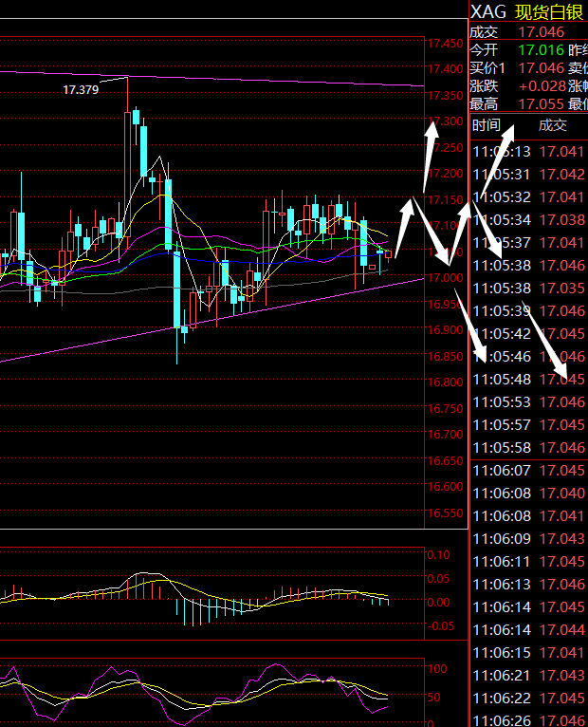This screenshot has height=727, width=588.
Task: Select the 11:06:15 tick row
Action: point(529,652)
